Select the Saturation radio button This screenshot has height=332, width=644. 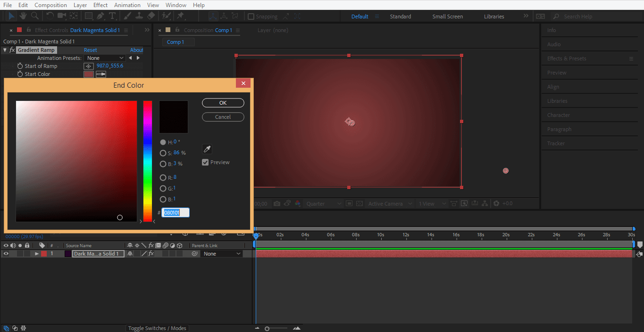click(x=163, y=153)
